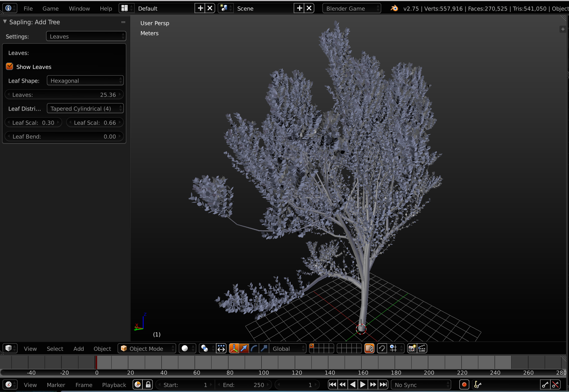
Task: Open the No Sync dropdown
Action: [421, 384]
